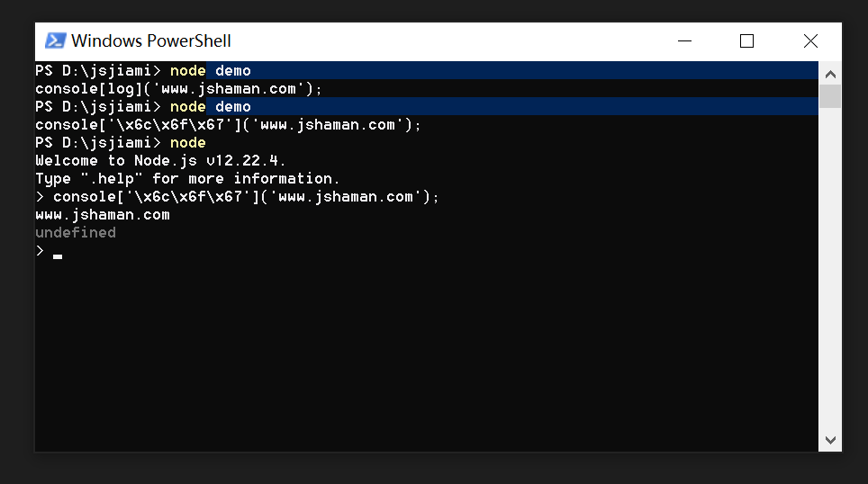Click the "Welcome to Node.js v12.22.4." line
Image resolution: width=868 pixels, height=484 pixels.
point(160,161)
